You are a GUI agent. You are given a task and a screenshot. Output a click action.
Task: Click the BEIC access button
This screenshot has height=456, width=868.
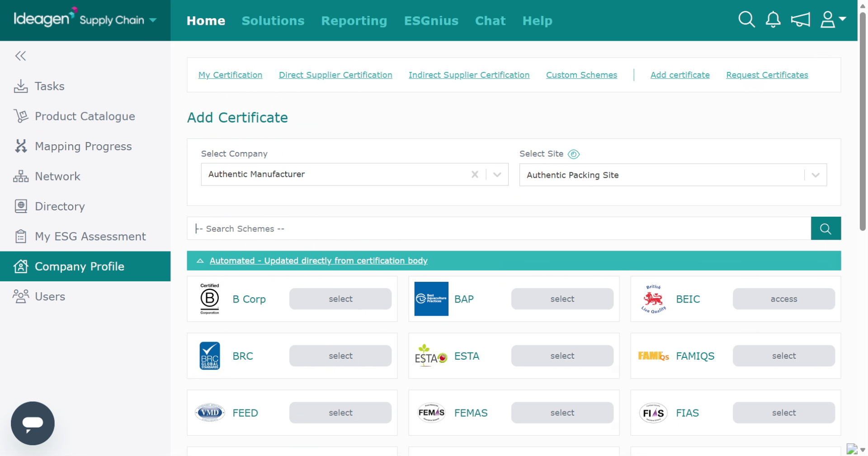(x=783, y=299)
